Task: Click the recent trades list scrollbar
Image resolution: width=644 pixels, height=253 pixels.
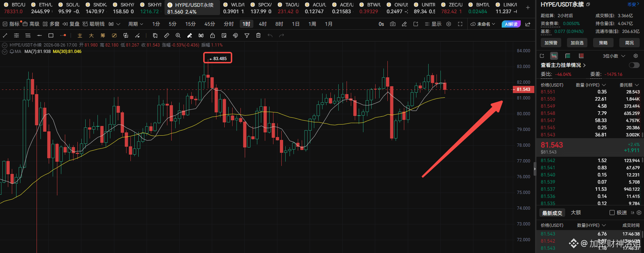Action: pos(643,234)
